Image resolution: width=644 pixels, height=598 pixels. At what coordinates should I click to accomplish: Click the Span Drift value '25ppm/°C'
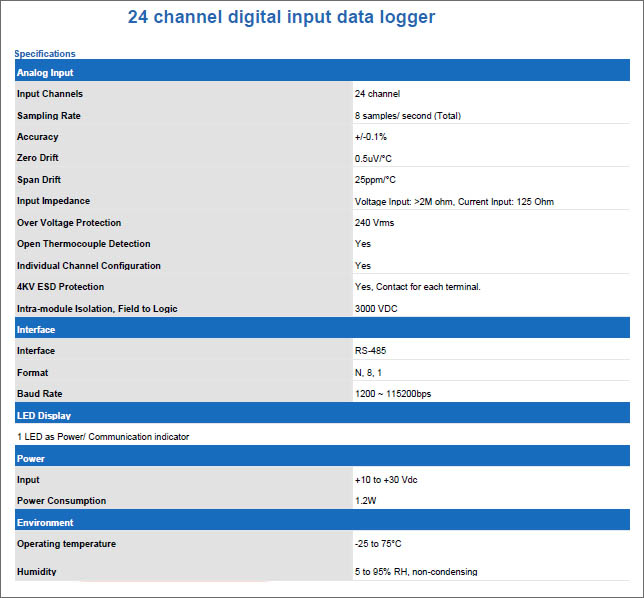point(375,180)
